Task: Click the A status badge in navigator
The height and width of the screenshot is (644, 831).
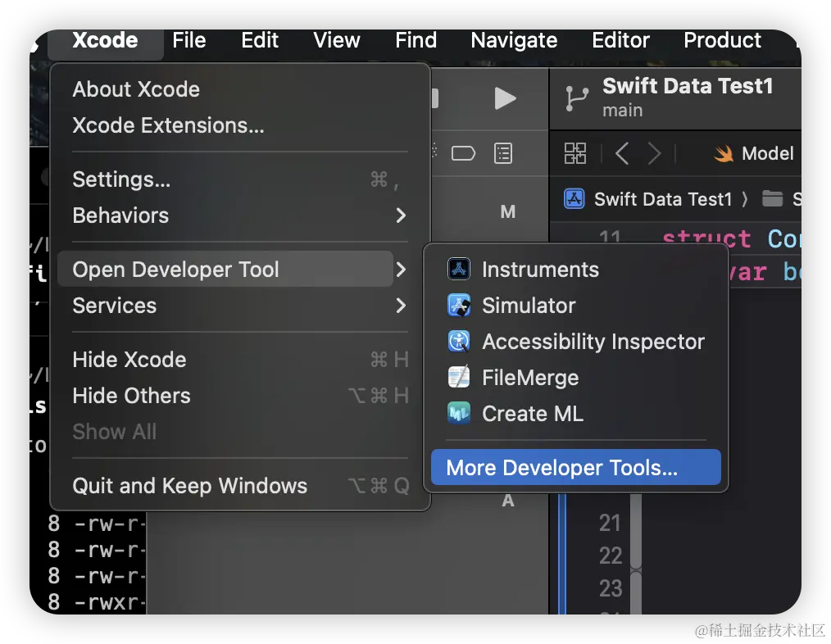Action: [508, 501]
